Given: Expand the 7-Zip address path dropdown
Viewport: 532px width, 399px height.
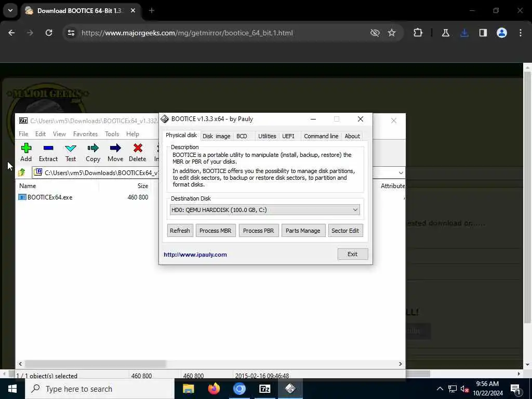Looking at the screenshot, I should (x=401, y=172).
